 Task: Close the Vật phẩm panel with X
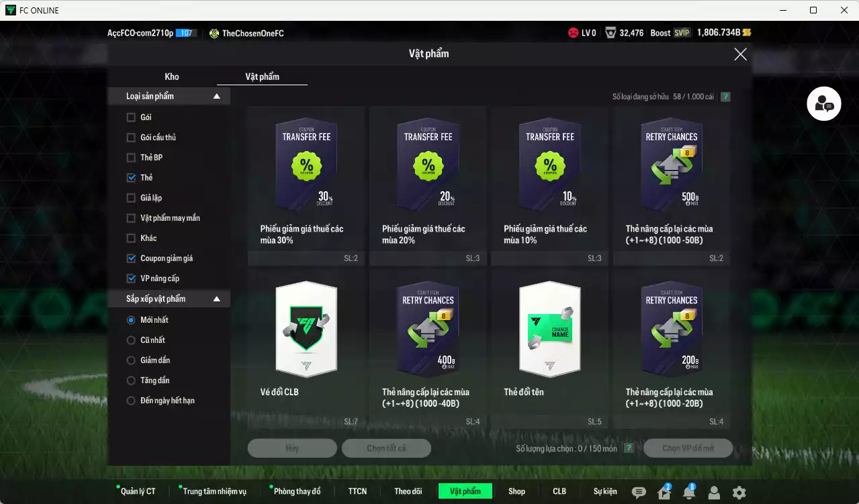pyautogui.click(x=740, y=54)
